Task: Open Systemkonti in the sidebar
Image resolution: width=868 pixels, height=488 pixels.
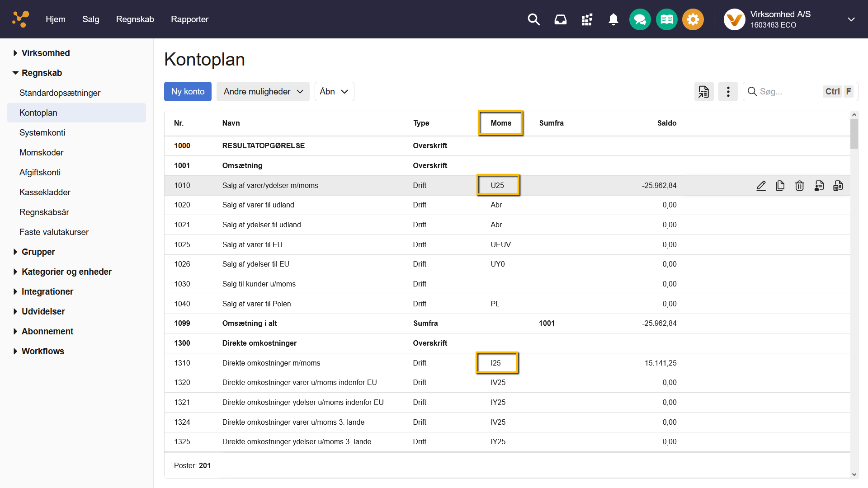Action: click(42, 132)
